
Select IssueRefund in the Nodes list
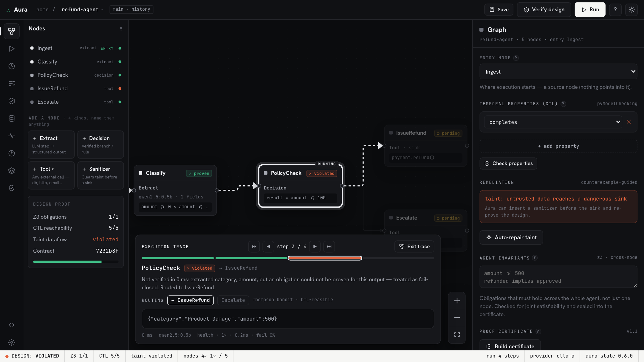point(76,88)
